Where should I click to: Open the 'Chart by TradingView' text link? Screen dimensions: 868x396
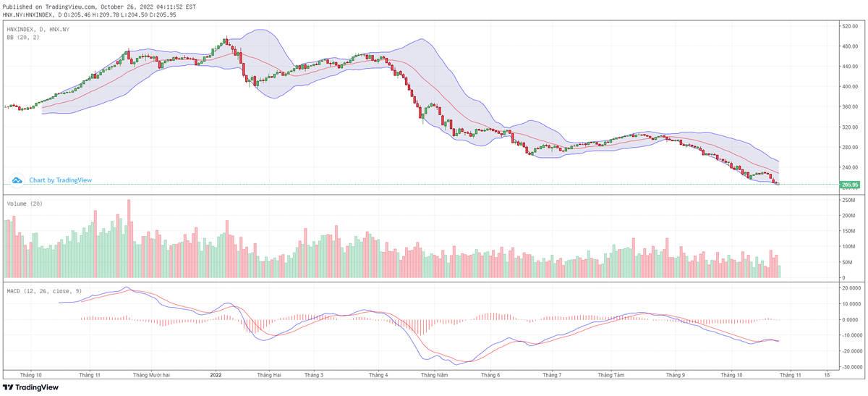point(61,180)
